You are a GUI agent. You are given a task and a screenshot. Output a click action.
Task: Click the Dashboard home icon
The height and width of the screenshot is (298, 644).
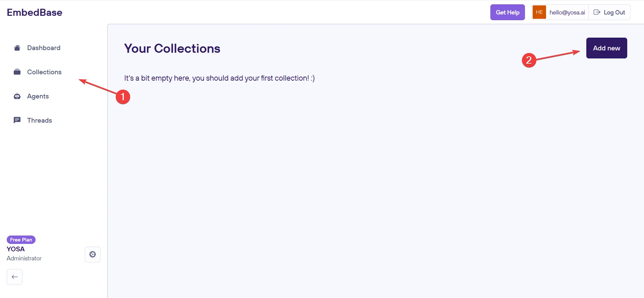tap(17, 48)
